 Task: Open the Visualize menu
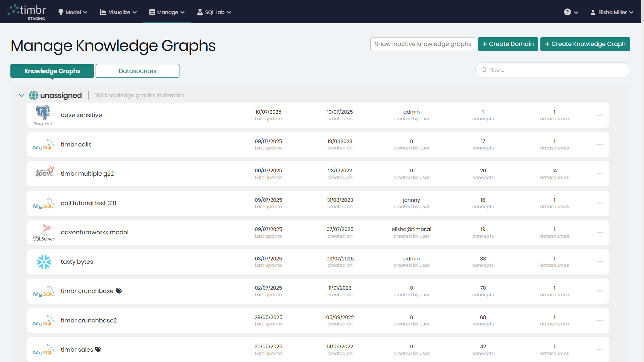click(x=118, y=12)
